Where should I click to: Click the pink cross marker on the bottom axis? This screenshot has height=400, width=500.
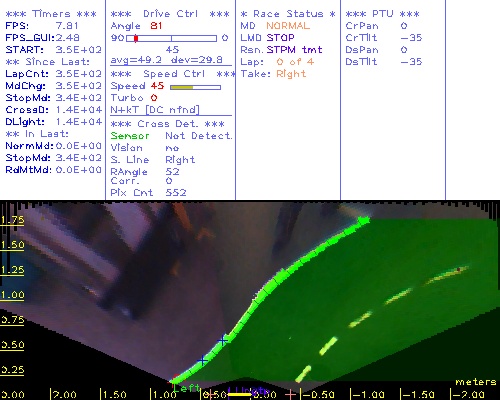291,395
